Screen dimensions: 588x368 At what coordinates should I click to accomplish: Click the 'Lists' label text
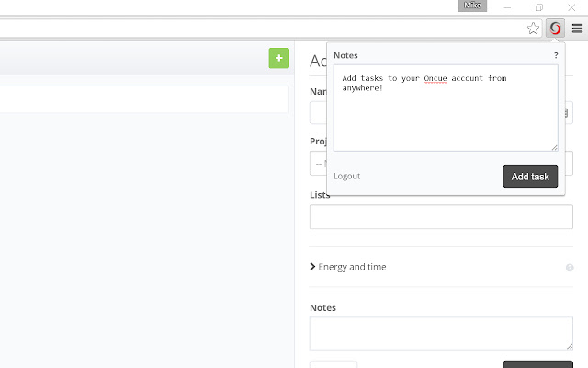pyautogui.click(x=318, y=195)
